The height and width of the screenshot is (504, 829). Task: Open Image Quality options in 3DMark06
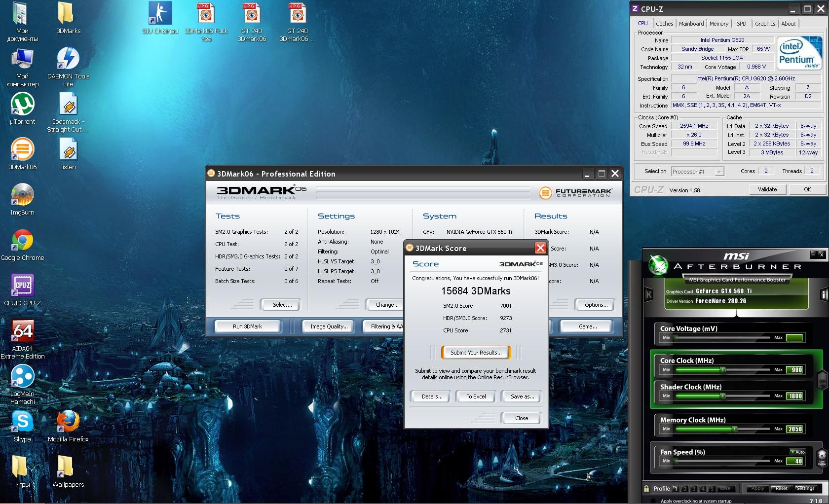(329, 326)
